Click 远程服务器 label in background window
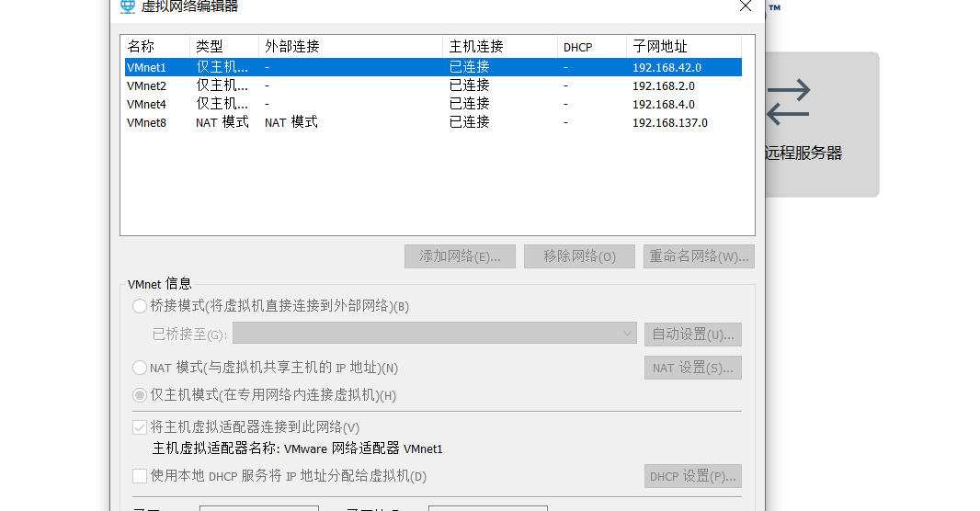The image size is (980, 511). click(x=803, y=153)
